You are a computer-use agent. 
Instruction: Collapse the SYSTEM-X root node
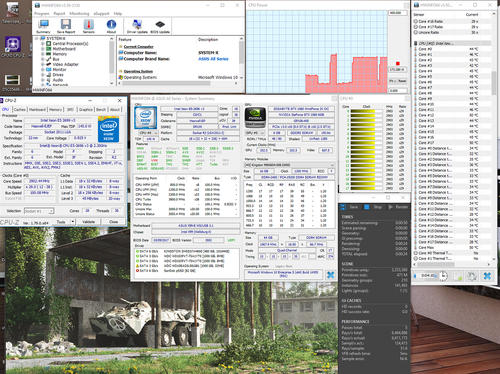(x=37, y=38)
